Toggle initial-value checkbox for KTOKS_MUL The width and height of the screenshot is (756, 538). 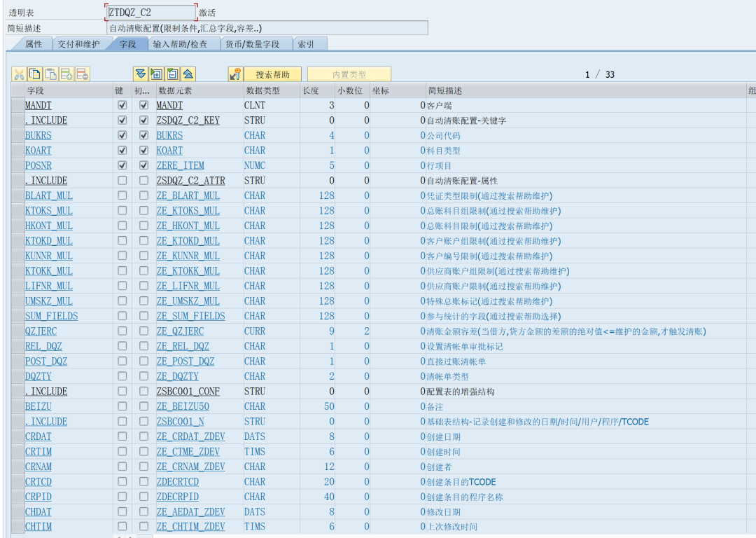[x=143, y=210]
